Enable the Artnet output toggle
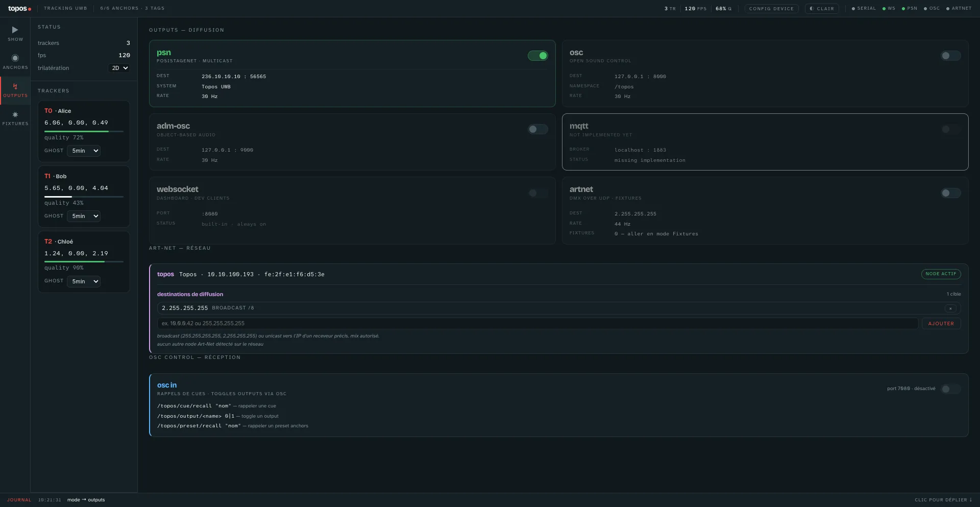Screen dimensions: 980x507 coord(951,193)
